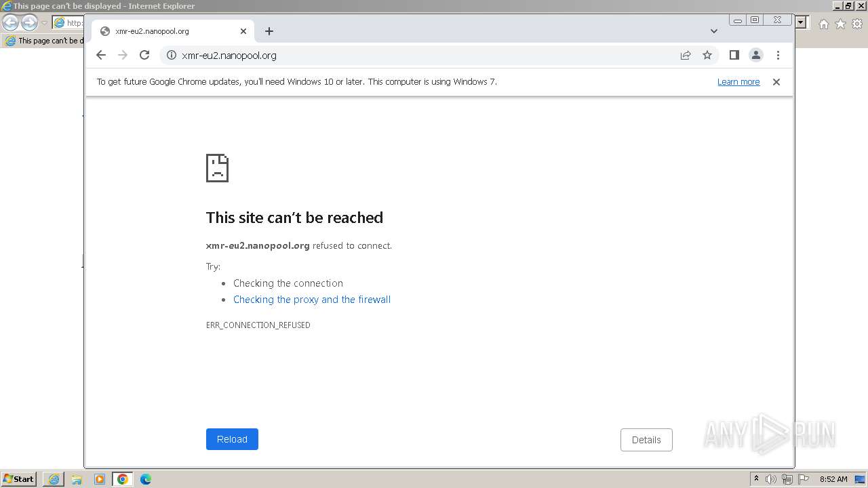Viewport: 868px width, 488px height.
Task: Open Internet Explorer Home icon
Action: pos(823,24)
